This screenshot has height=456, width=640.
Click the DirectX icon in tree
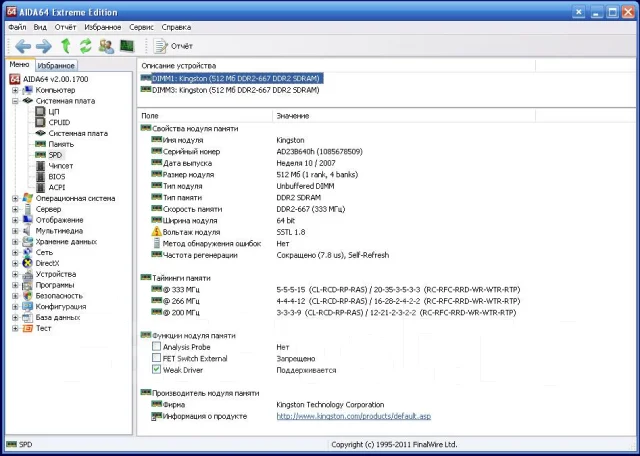click(27, 263)
